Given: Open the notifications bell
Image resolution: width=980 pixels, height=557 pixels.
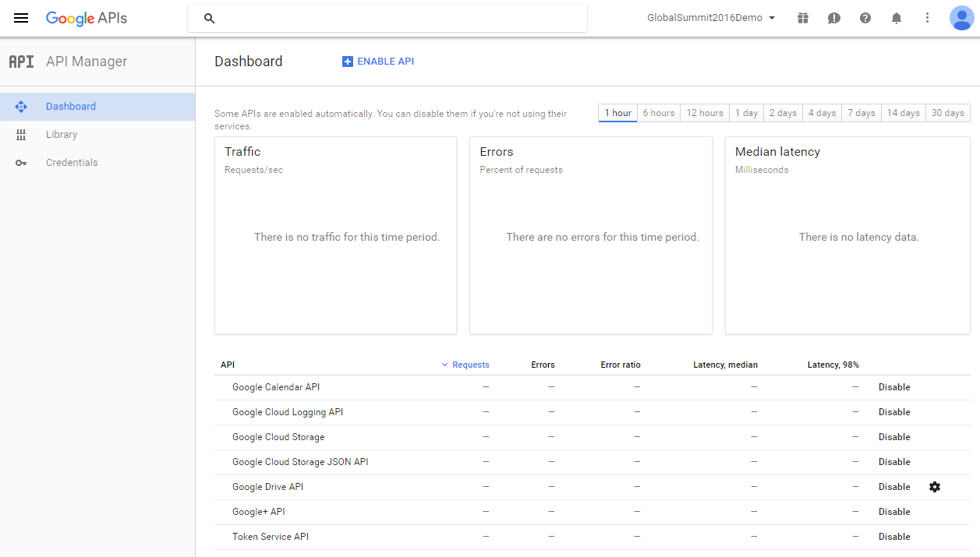Looking at the screenshot, I should tap(897, 18).
